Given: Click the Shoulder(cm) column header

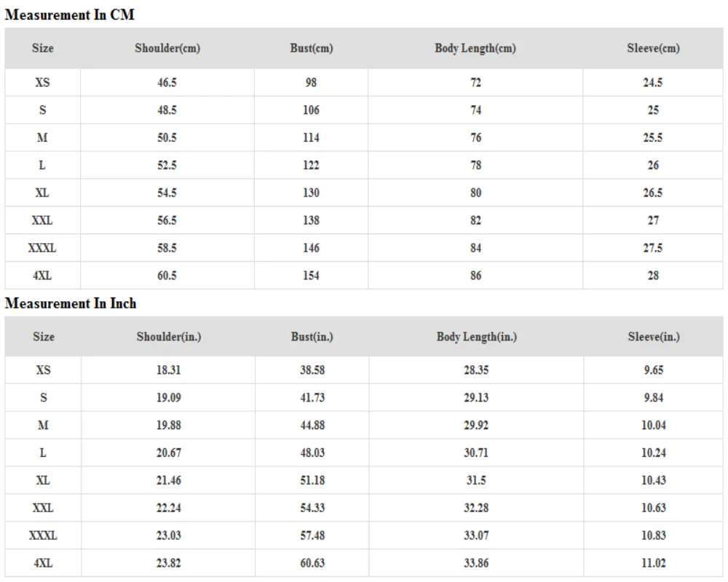Looking at the screenshot, I should [167, 49].
